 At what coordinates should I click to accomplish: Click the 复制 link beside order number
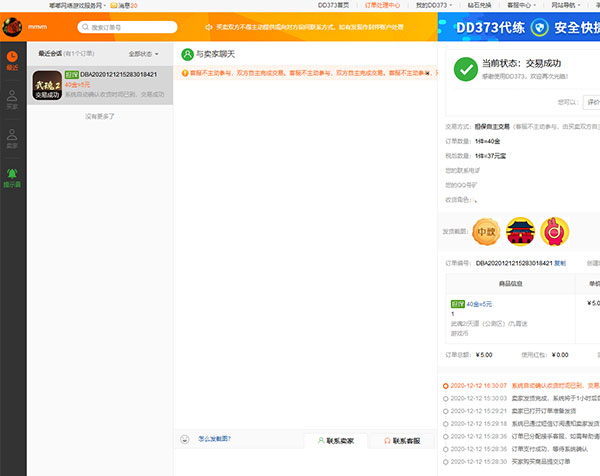(560, 262)
